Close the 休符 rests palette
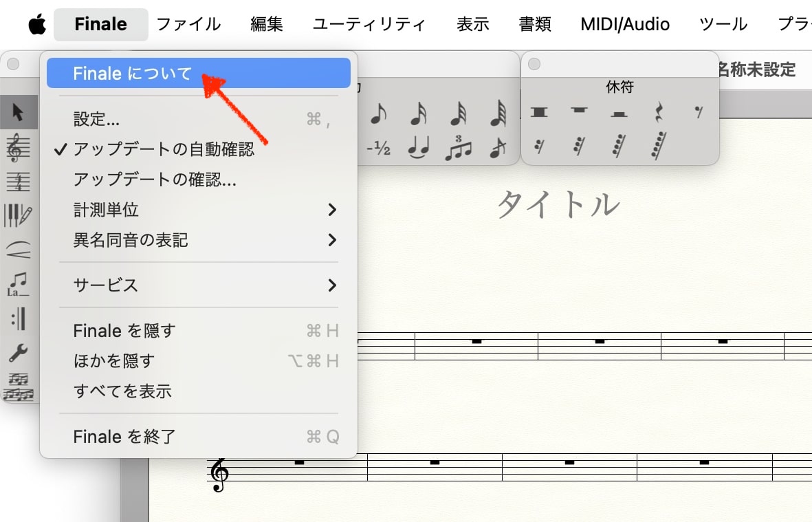This screenshot has width=812, height=522. [534, 64]
